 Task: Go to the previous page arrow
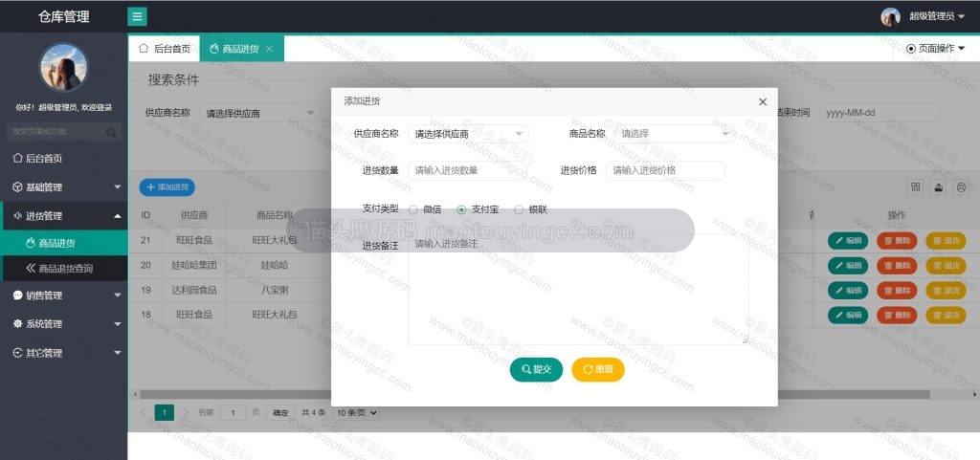(x=143, y=412)
